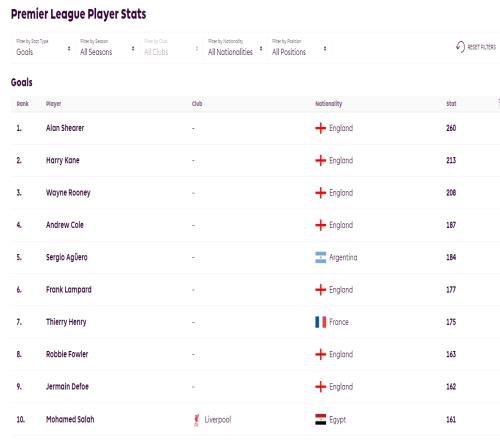The width and height of the screenshot is (500, 440).
Task: Select Wayne Rooney from the goals table
Action: 68,193
